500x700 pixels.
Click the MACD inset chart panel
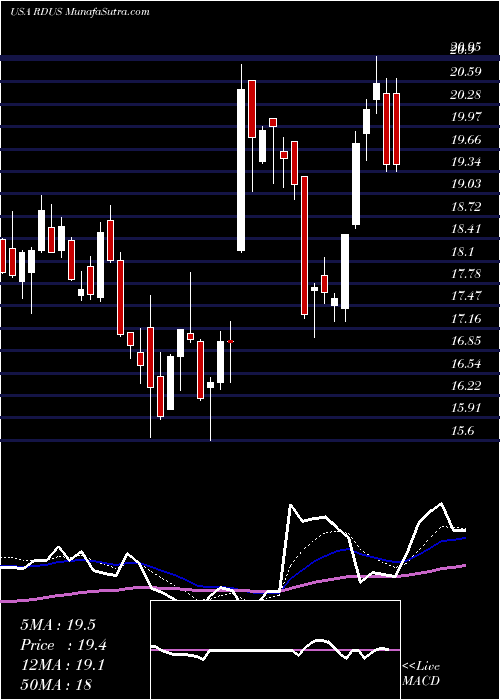click(x=275, y=650)
